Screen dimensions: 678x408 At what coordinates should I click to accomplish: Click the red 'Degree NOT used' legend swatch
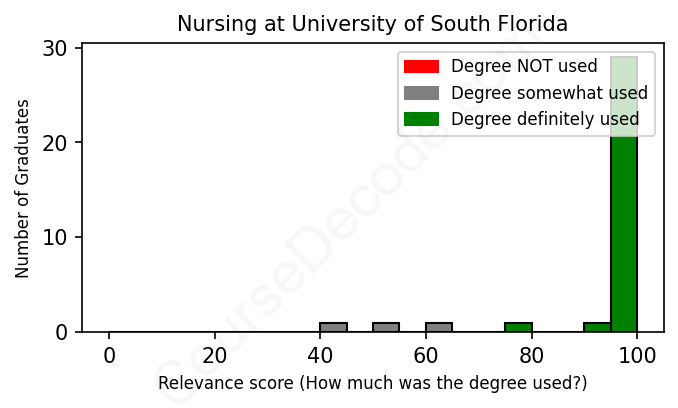[421, 67]
